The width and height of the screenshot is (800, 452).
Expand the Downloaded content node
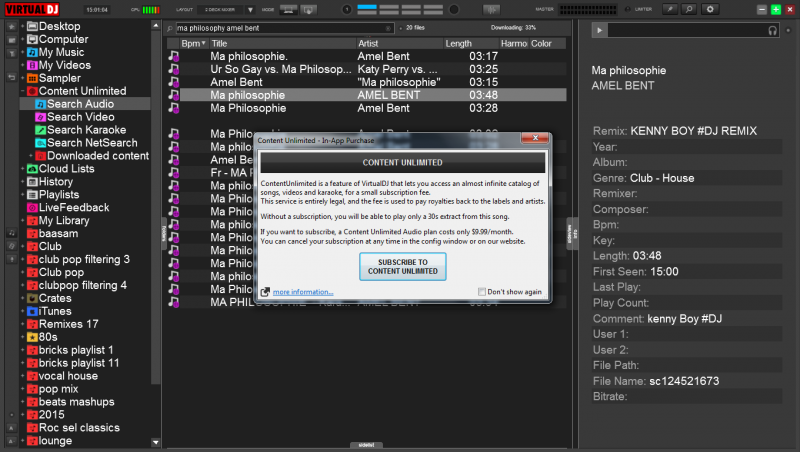pyautogui.click(x=31, y=156)
